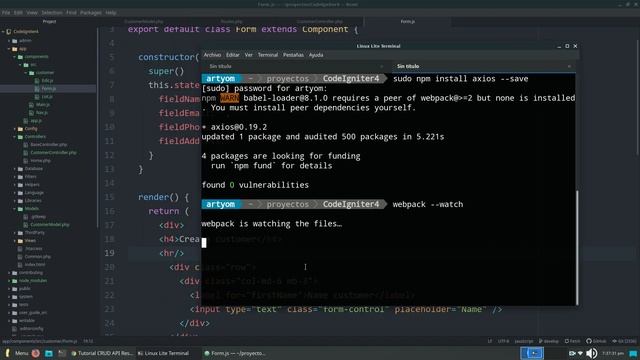Switch to the Project tree tab
Image resolution: width=640 pixels, height=360 pixels.
49,21
